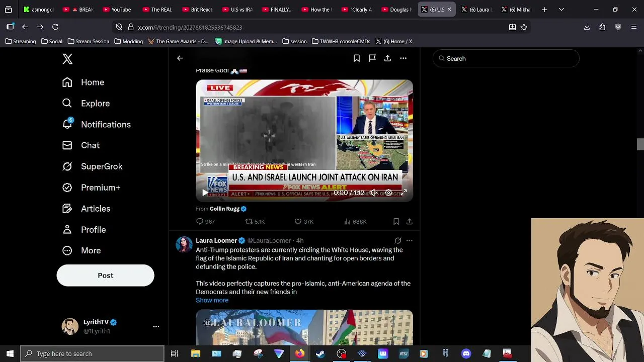Click the flag icon in page header
This screenshot has width=644, height=362.
click(372, 58)
